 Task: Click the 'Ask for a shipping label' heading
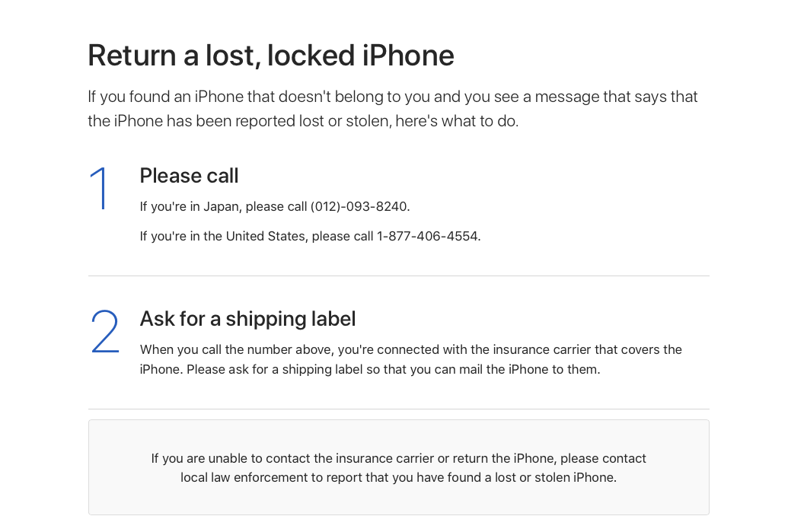pos(247,319)
